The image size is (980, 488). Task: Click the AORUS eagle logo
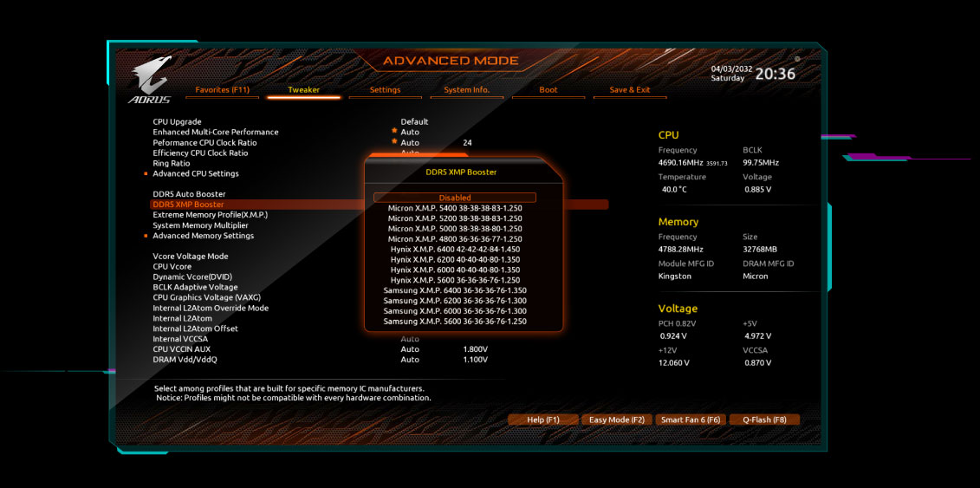point(151,79)
